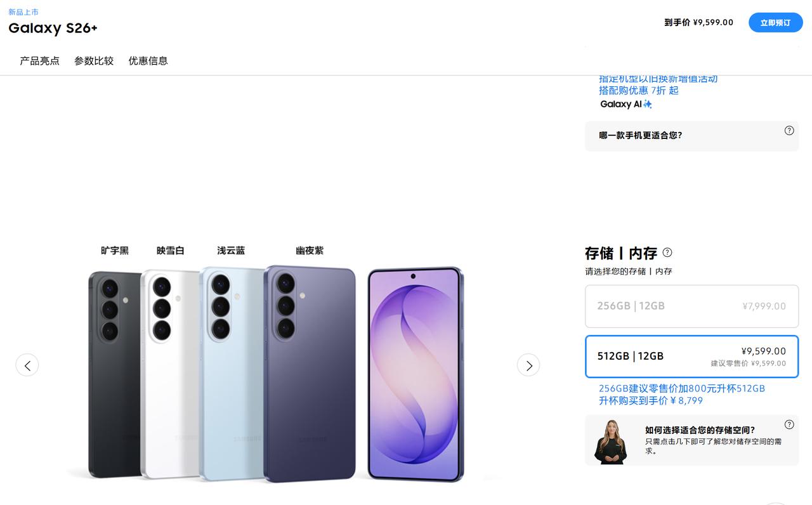Select the 256GB | 12GB storage option

(x=691, y=306)
